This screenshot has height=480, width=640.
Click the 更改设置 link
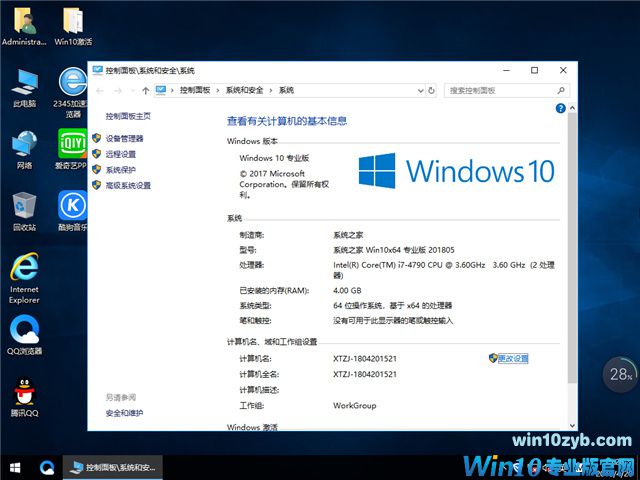(x=513, y=358)
